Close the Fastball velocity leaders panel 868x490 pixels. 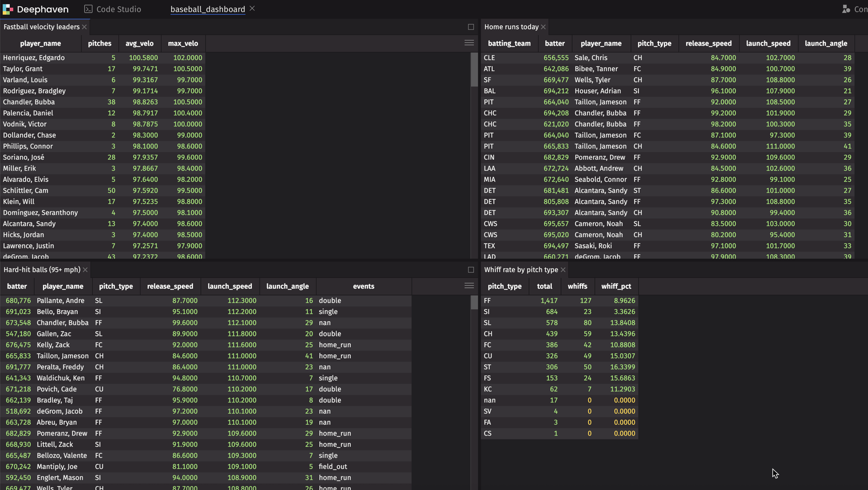(x=85, y=27)
